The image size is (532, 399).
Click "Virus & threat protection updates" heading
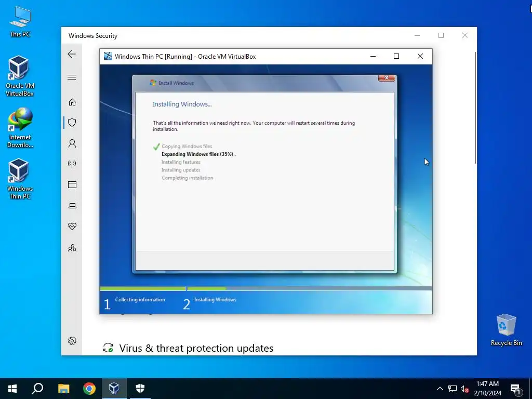pyautogui.click(x=196, y=348)
